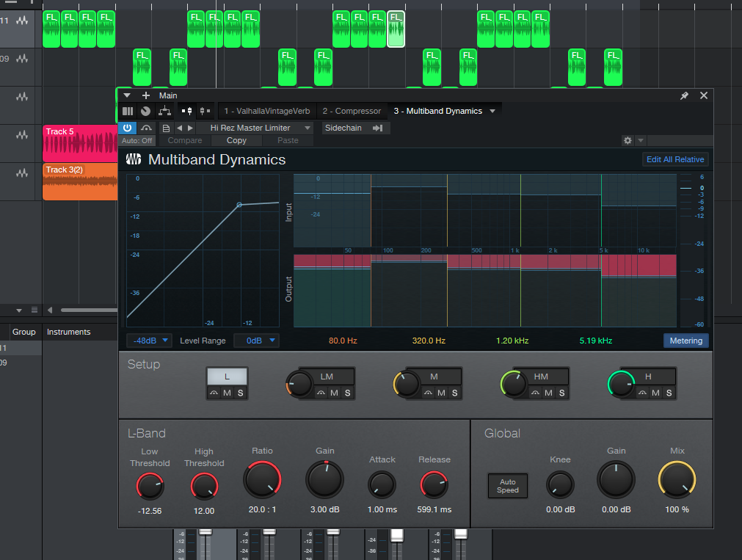Mute the M band
Screen dimensions: 742x560
click(442, 393)
